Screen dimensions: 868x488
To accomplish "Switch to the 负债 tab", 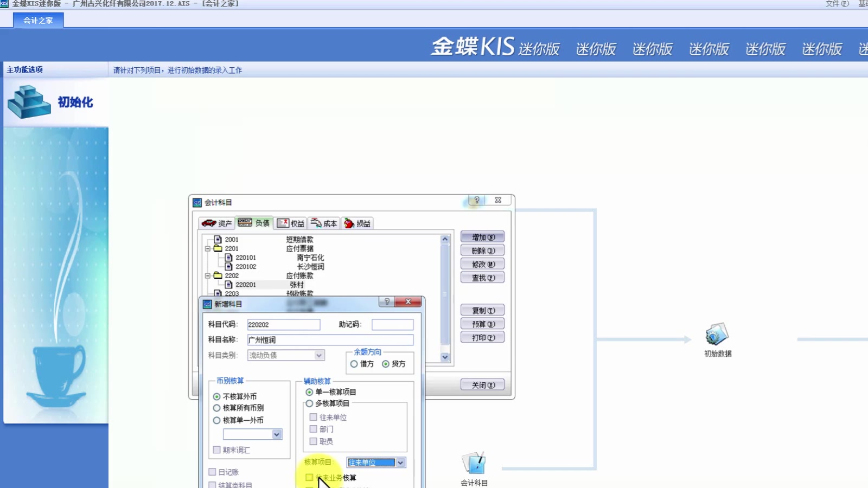I will pos(254,223).
